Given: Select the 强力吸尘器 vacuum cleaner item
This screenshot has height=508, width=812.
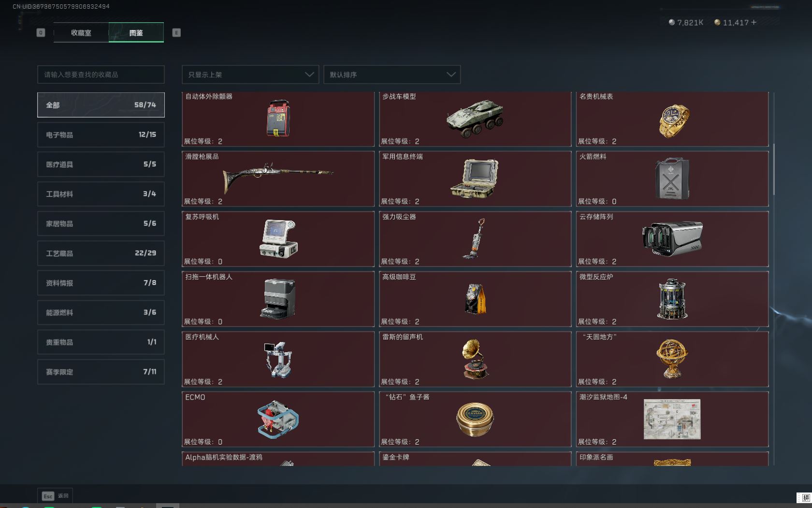Looking at the screenshot, I should click(x=475, y=239).
